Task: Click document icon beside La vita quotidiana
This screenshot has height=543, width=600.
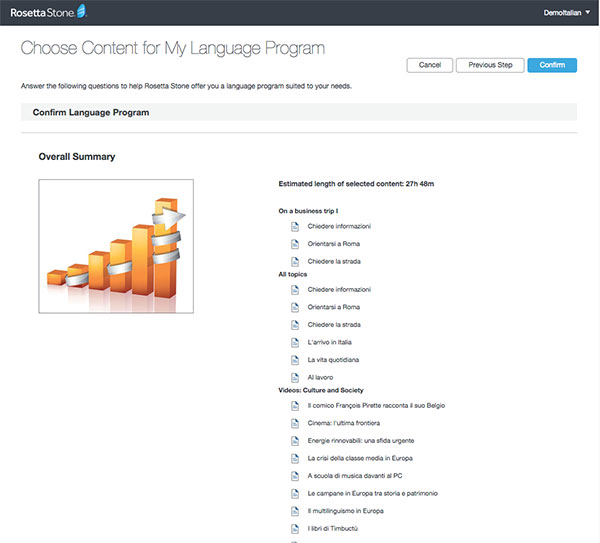Action: [x=295, y=359]
